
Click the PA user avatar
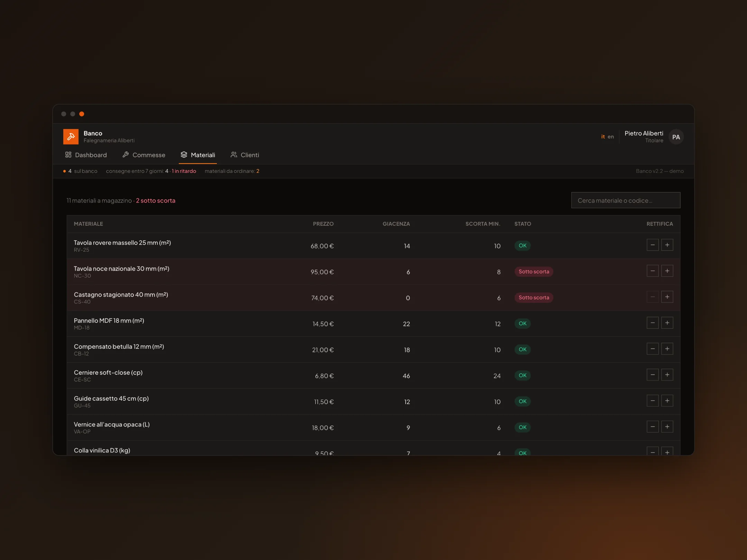(x=676, y=137)
